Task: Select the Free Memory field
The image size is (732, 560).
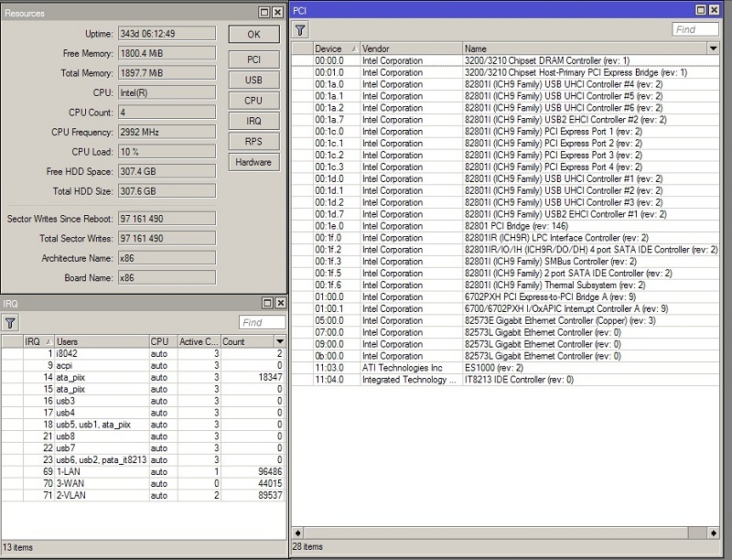Action: [x=167, y=53]
